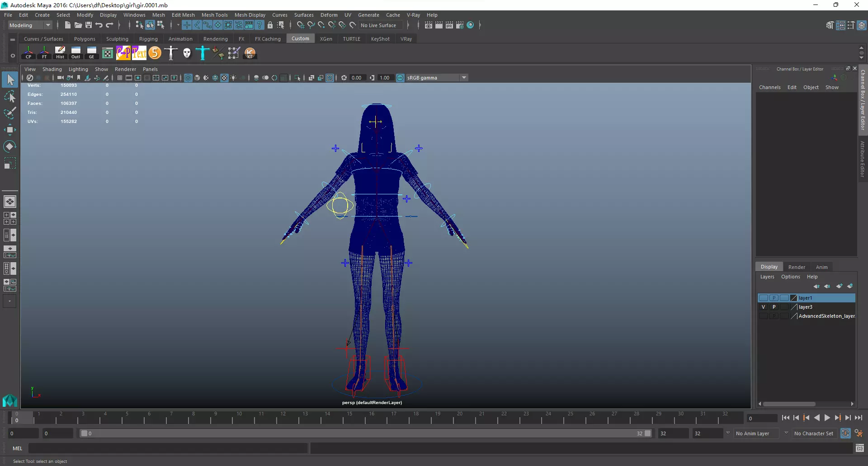Go to the start of playback range
868x466 pixels.
coord(785,418)
